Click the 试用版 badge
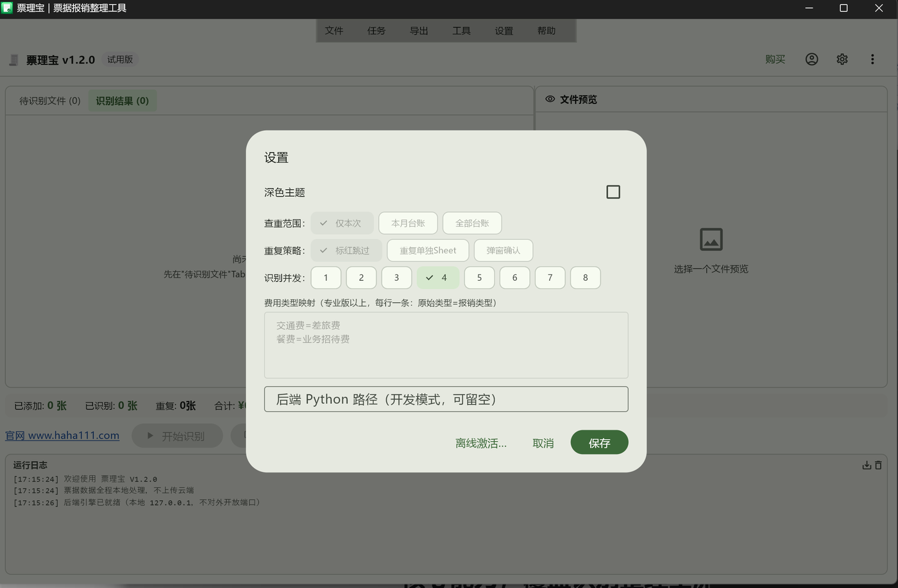898x588 pixels. click(120, 59)
